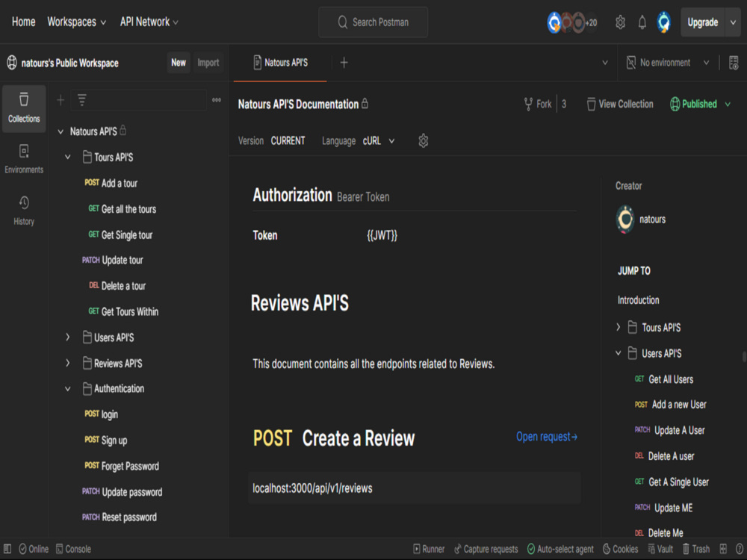Open the No environment selector
This screenshot has width=747, height=560.
click(x=667, y=63)
